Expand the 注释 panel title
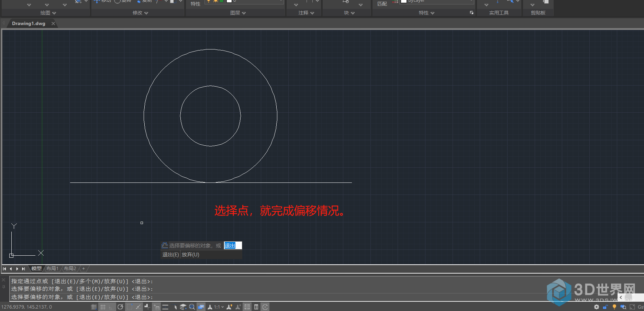This screenshot has width=644, height=311. click(306, 13)
